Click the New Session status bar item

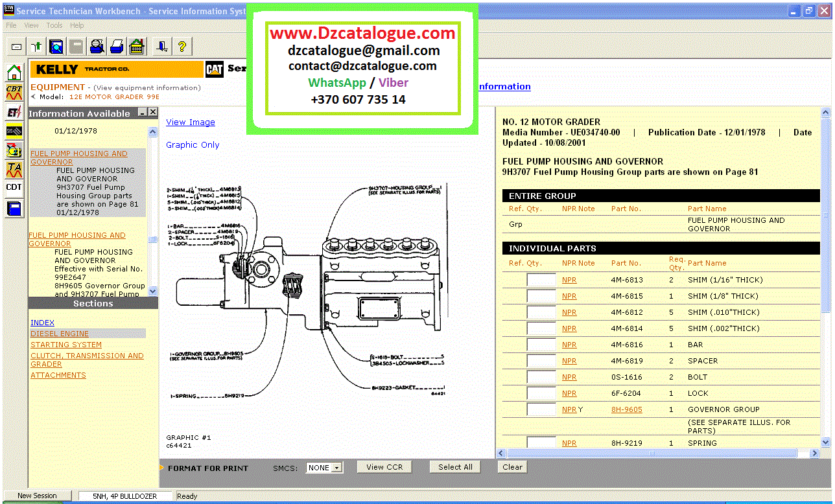pyautogui.click(x=37, y=496)
